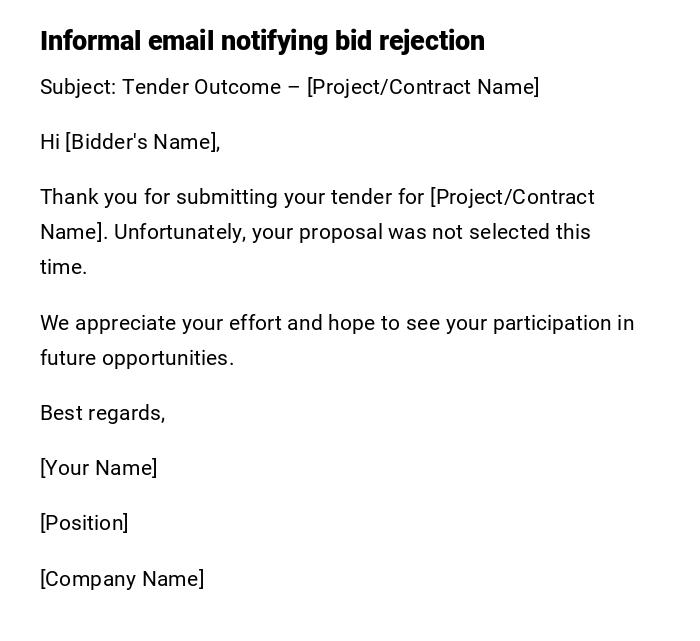This screenshot has width=700, height=641.
Task: Click the '[Company Name]' placeholder
Action: [122, 579]
